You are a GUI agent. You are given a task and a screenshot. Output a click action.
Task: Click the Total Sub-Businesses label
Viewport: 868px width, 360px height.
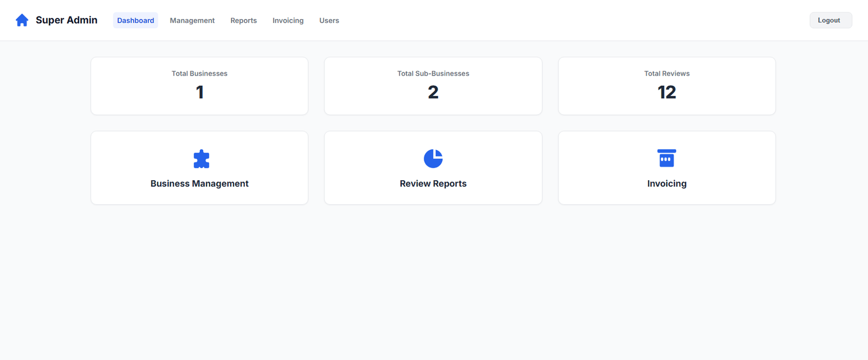point(433,73)
